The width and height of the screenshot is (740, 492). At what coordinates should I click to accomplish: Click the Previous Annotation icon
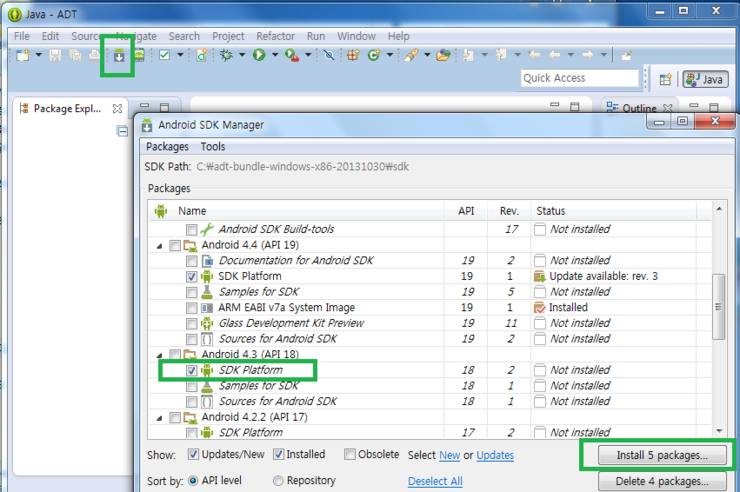coord(501,56)
